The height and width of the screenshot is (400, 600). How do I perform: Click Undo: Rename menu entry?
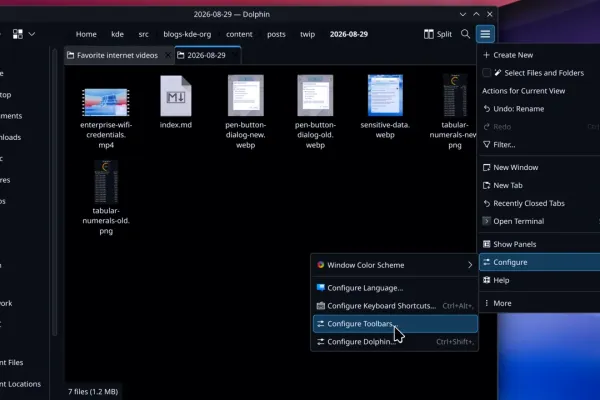click(x=540, y=109)
